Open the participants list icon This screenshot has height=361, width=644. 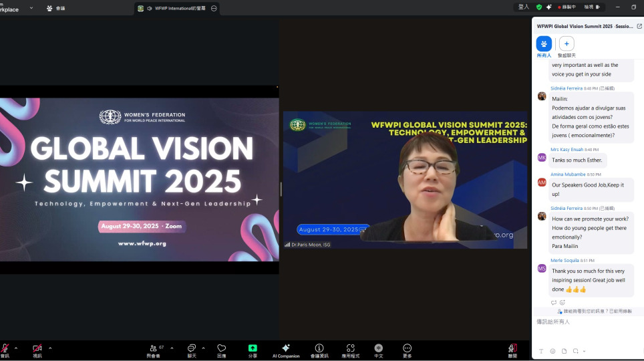pos(154,348)
